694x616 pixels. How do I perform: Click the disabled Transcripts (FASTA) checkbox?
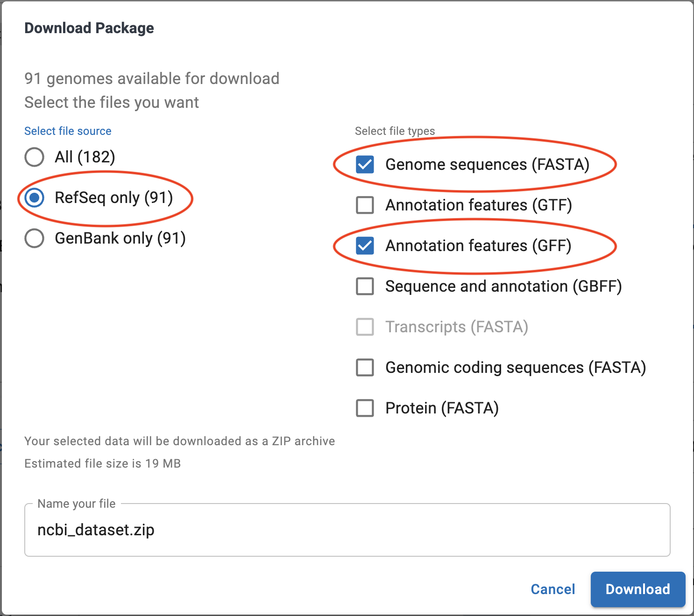pos(365,327)
